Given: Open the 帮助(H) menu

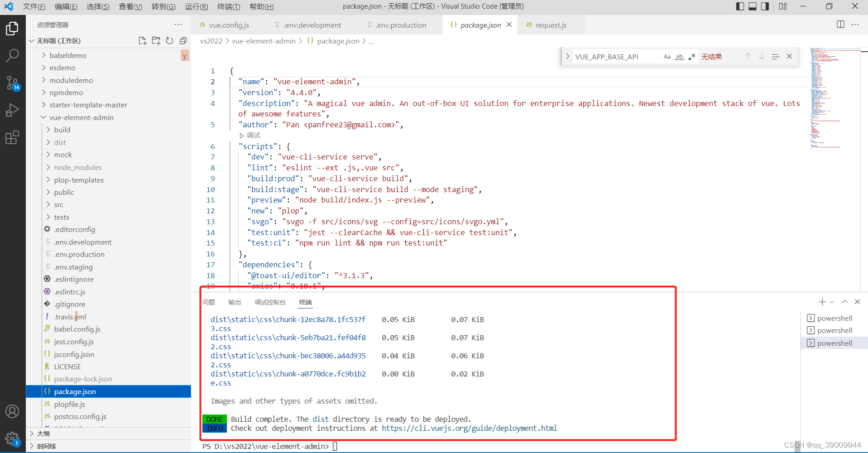Looking at the screenshot, I should pyautogui.click(x=261, y=6).
